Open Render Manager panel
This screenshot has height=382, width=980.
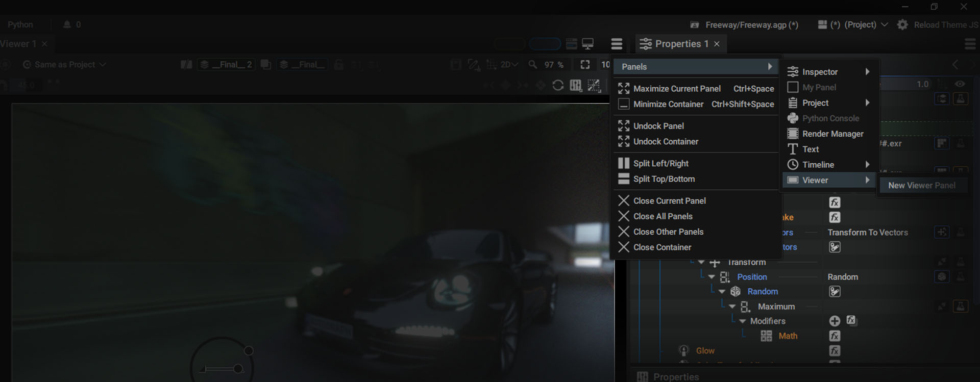point(828,134)
